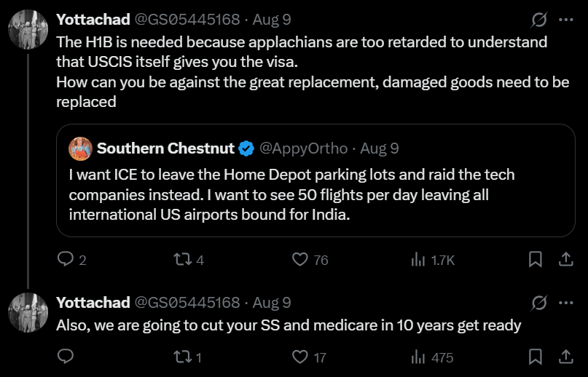This screenshot has height=377, width=588.
Task: Open Southern Chestnut's quoted profile name
Action: click(x=165, y=148)
